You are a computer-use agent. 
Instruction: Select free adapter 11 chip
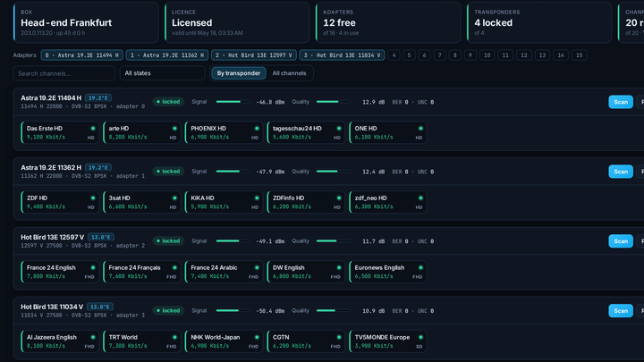point(505,55)
